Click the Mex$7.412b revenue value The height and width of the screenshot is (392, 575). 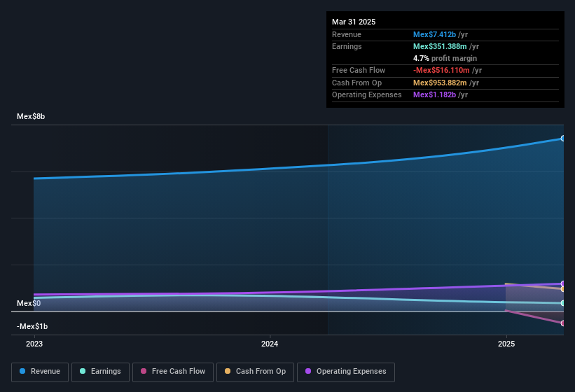click(434, 34)
